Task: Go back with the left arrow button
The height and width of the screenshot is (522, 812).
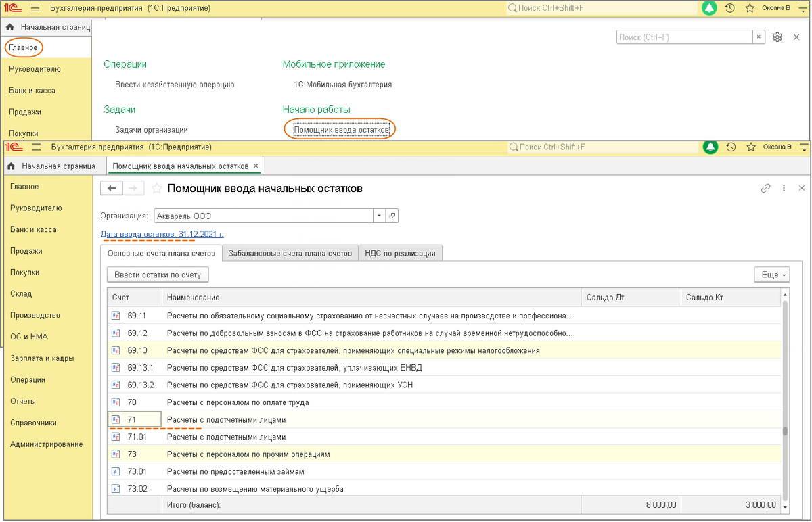Action: click(x=112, y=189)
